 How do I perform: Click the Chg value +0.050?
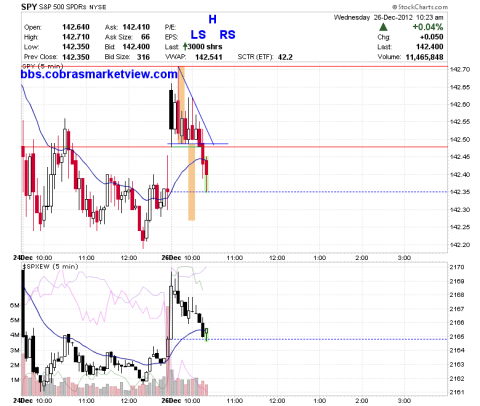coord(432,37)
